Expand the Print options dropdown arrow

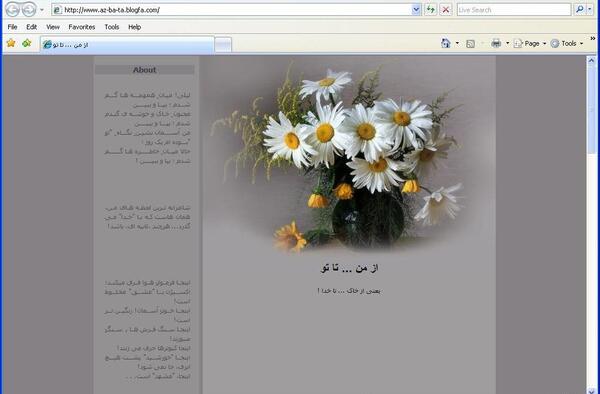tap(507, 44)
